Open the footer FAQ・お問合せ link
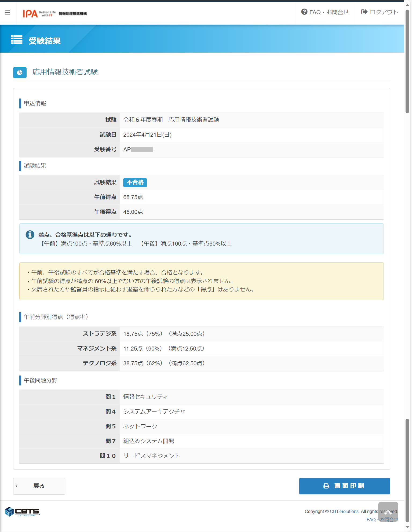Image resolution: width=412 pixels, height=532 pixels. 382,520
